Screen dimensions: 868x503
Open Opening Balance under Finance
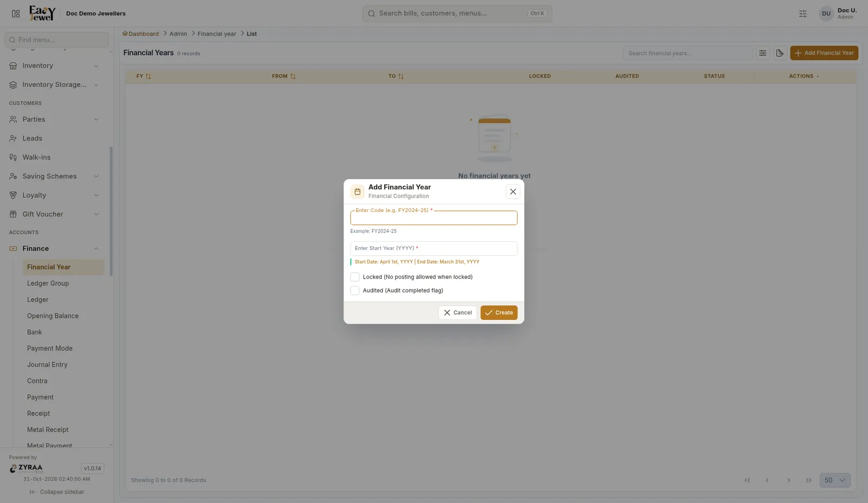point(63,316)
